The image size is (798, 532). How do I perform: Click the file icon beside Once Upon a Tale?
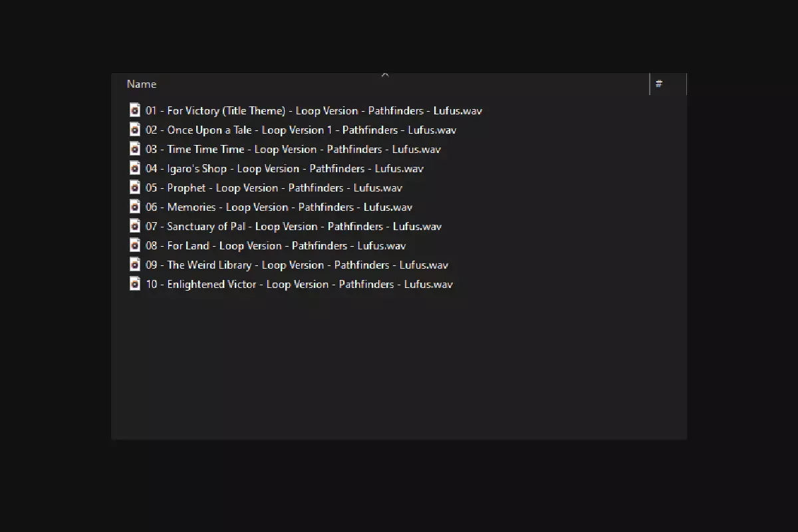point(134,130)
